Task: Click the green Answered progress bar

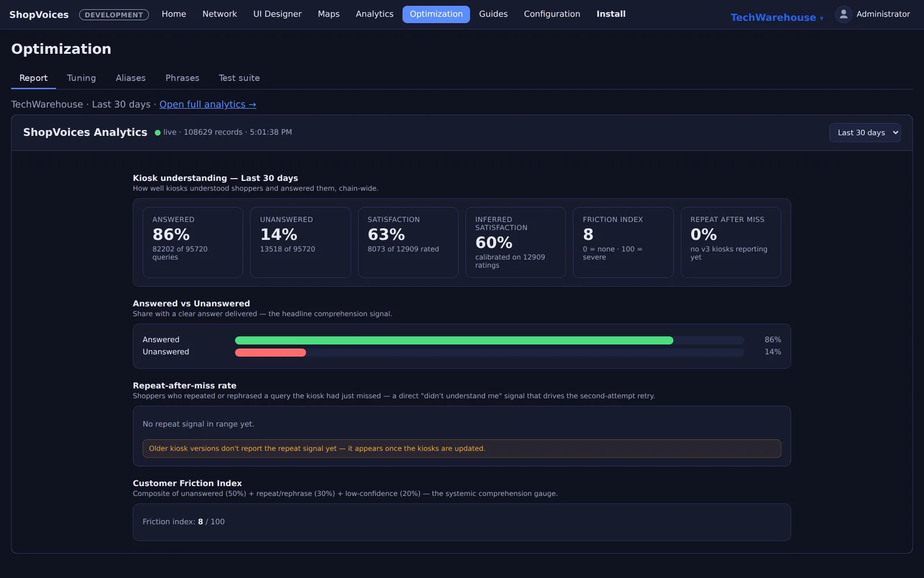Action: click(454, 340)
